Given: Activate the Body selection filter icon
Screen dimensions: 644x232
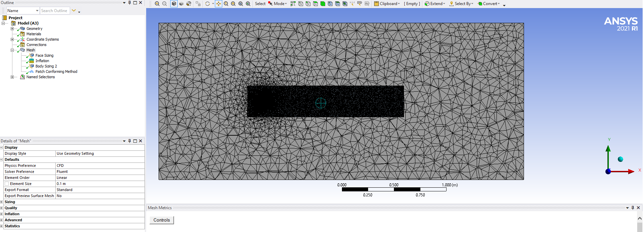Looking at the screenshot, I should click(x=323, y=4).
